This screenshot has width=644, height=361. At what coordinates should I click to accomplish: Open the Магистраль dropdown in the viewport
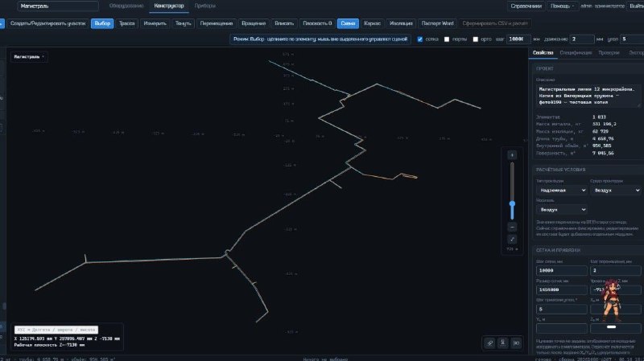coord(29,56)
